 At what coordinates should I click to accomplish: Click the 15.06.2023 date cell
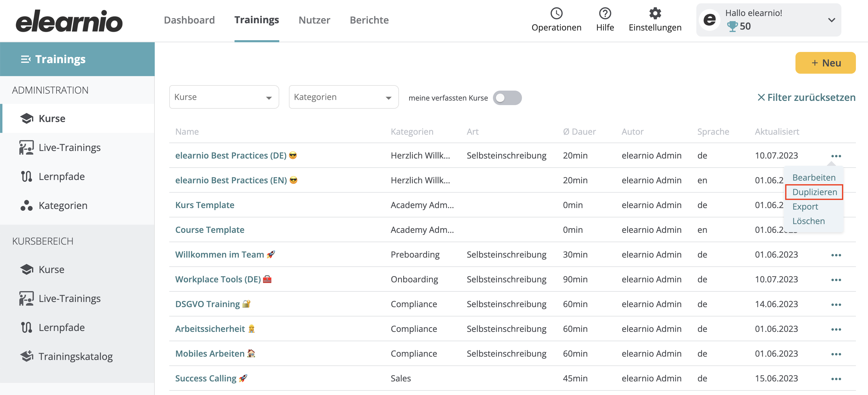776,378
